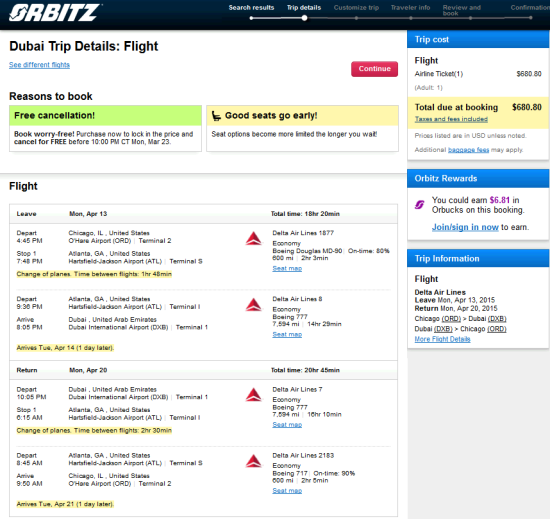Click the Chicago (ORD) > Dubai (DXB) route

(x=461, y=319)
